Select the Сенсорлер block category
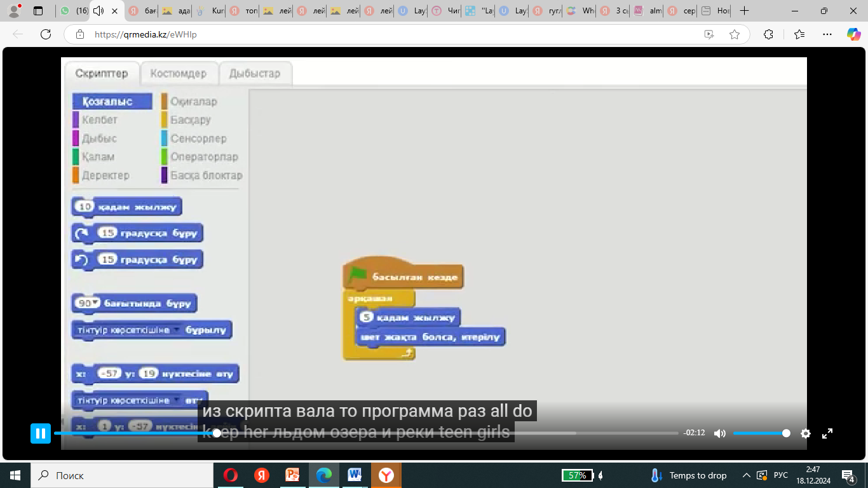The height and width of the screenshot is (488, 868). point(194,139)
